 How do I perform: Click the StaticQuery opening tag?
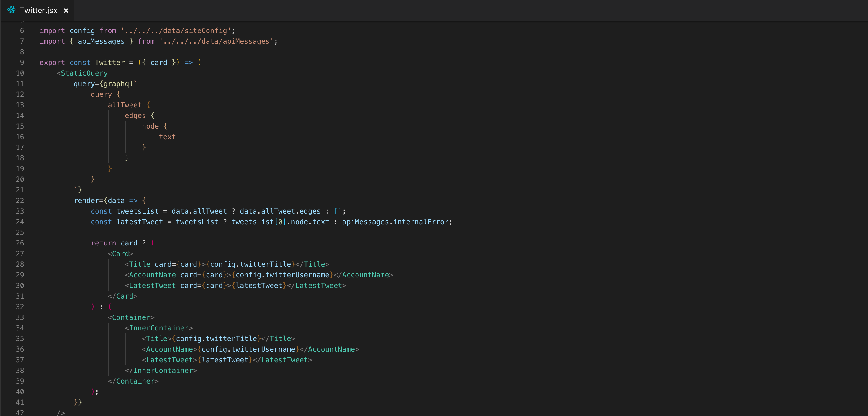pyautogui.click(x=82, y=73)
